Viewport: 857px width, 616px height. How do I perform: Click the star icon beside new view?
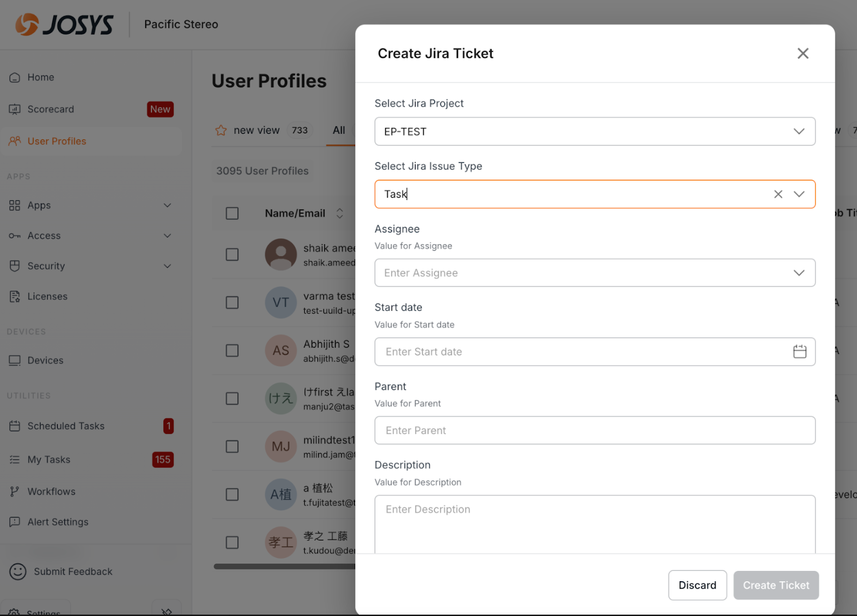(x=221, y=130)
